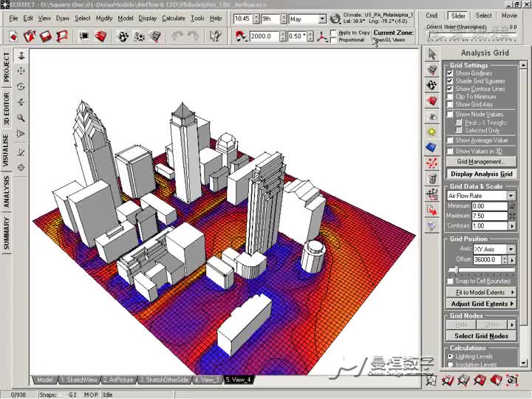532x399 pixels.
Task: Click the Cmd button in top right
Action: click(432, 16)
